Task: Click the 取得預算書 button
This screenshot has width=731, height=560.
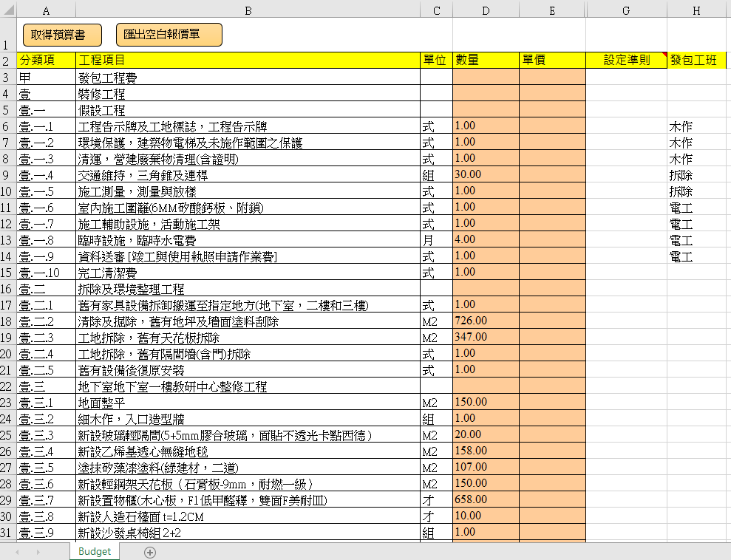Action: click(x=61, y=35)
